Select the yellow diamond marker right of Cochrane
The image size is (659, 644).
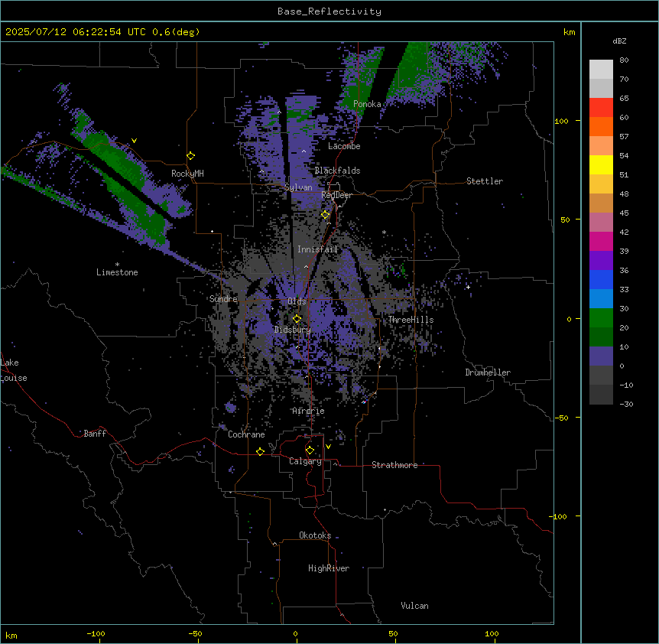(260, 451)
